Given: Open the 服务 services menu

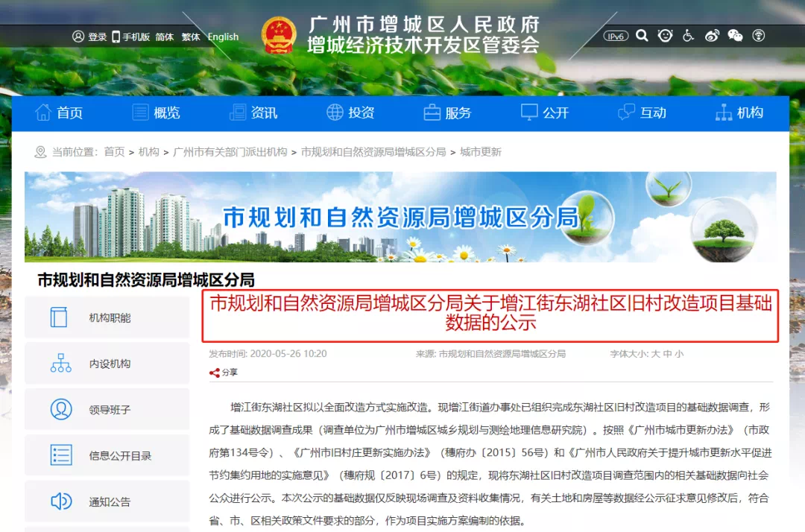Looking at the screenshot, I should tap(458, 113).
